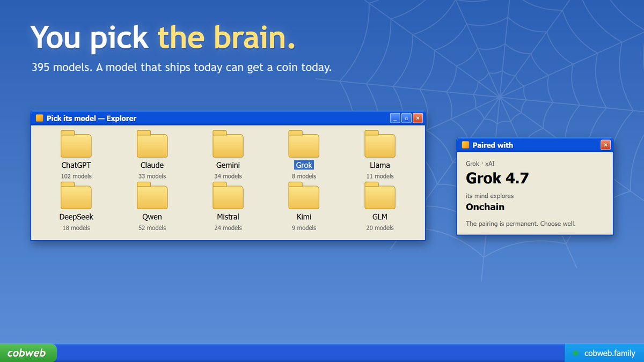Click the '9 models' count

tap(304, 227)
